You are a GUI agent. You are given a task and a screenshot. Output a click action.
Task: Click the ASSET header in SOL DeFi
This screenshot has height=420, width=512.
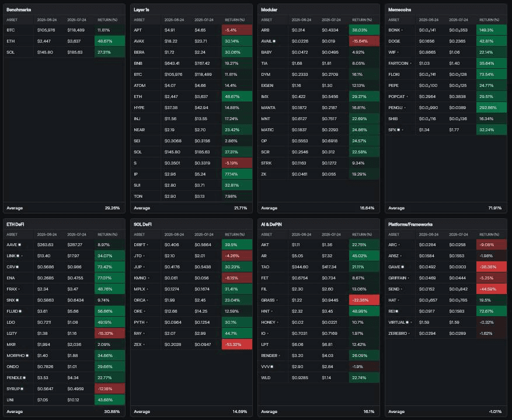[x=140, y=235]
